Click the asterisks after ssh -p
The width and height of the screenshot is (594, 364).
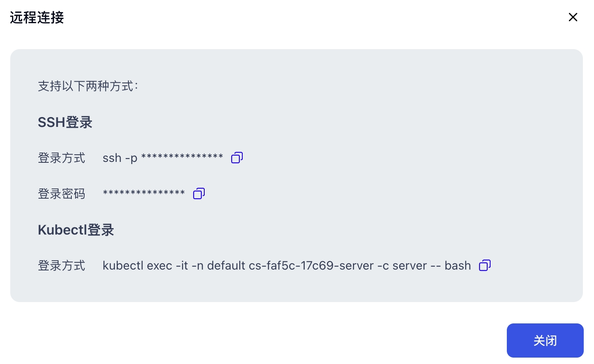182,157
